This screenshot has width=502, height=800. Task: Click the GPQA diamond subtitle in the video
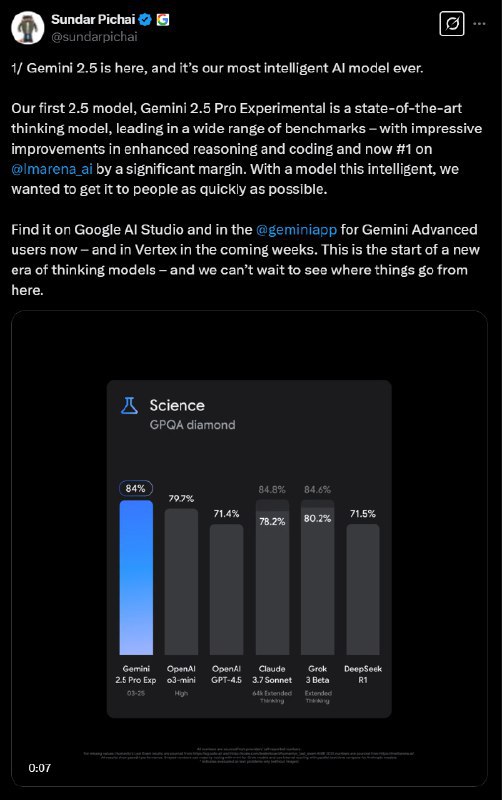coord(192,424)
